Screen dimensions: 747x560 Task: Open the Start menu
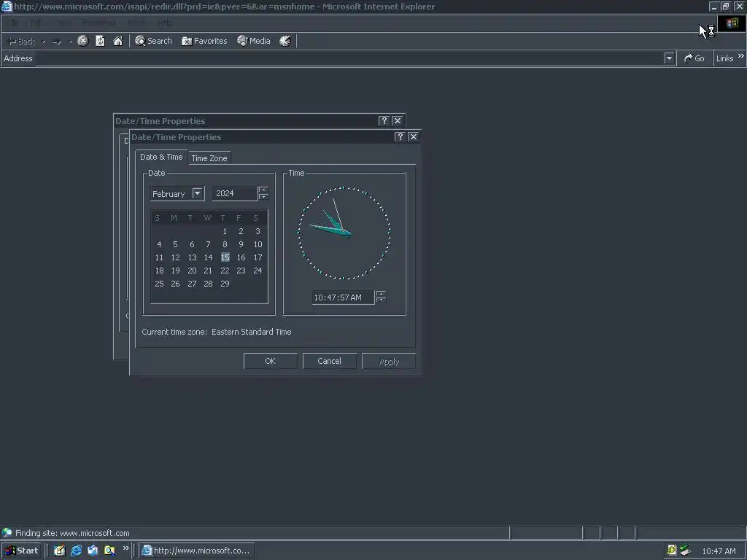(x=22, y=551)
